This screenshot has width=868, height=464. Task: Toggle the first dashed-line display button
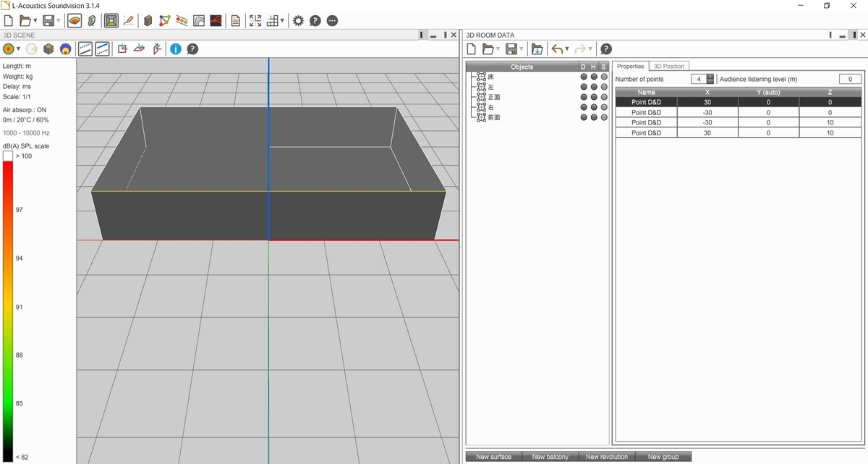point(85,49)
